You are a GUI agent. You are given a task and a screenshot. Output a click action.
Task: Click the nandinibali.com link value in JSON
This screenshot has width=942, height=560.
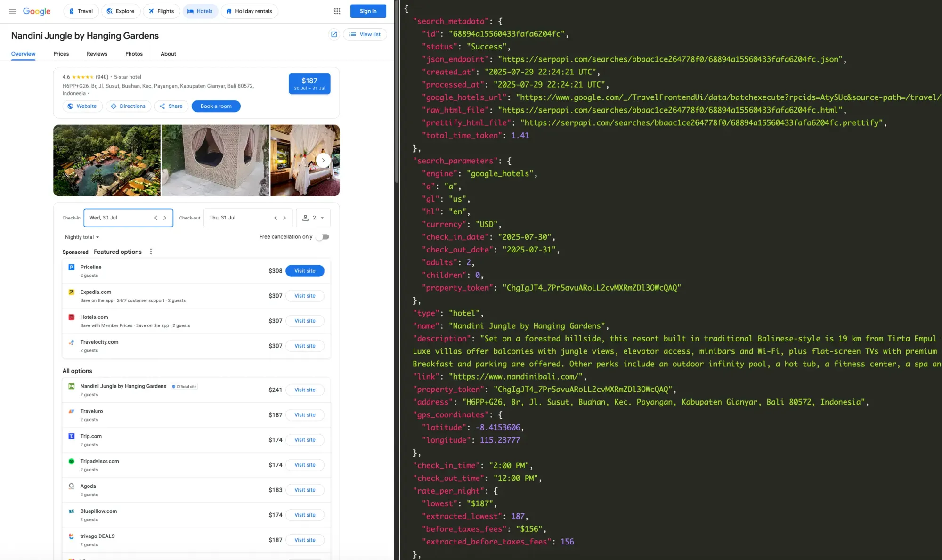coord(516,377)
